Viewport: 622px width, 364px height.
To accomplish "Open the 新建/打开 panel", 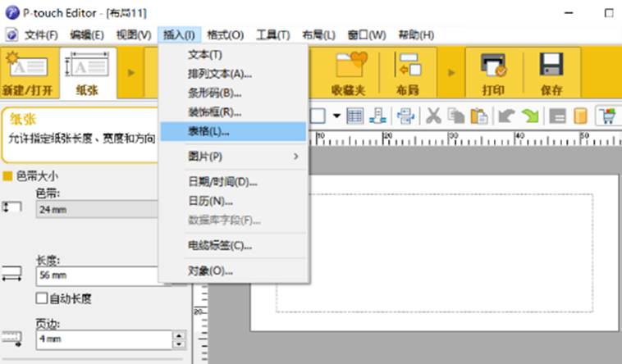I will [29, 73].
